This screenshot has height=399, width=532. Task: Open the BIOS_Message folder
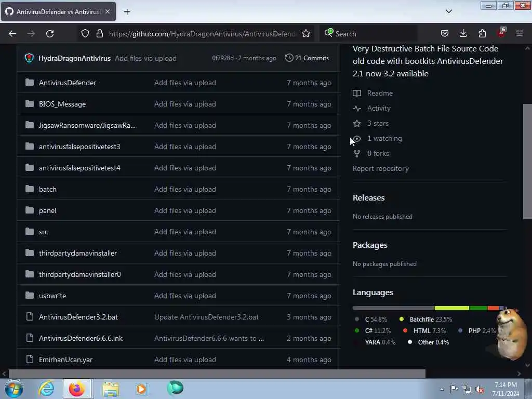click(62, 104)
